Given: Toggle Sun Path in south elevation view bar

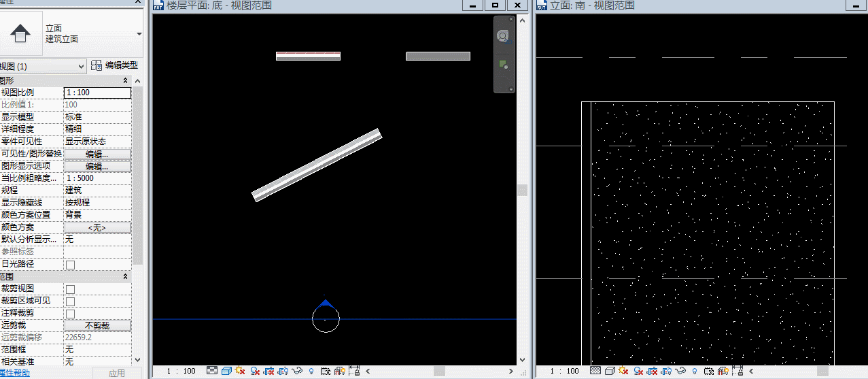Looking at the screenshot, I should [x=623, y=371].
